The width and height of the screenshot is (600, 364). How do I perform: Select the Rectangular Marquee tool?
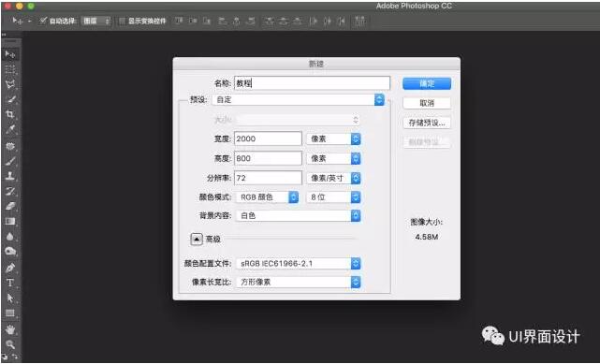[10, 69]
